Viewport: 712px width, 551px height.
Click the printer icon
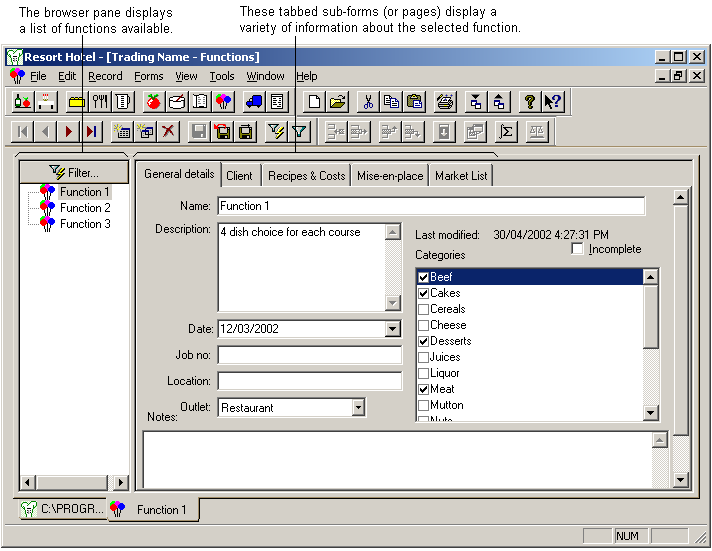pos(445,101)
